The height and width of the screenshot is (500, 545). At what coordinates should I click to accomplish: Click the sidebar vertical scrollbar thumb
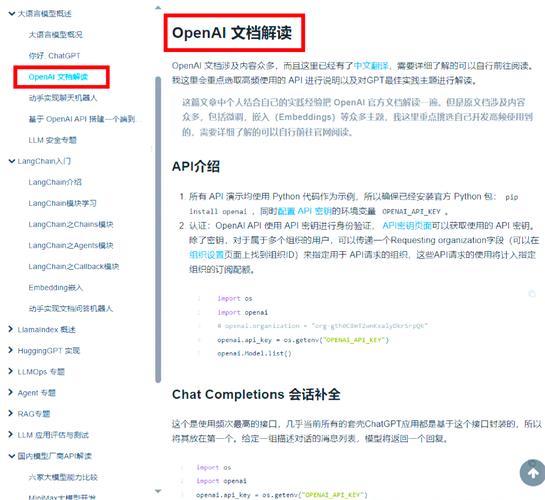point(158,229)
